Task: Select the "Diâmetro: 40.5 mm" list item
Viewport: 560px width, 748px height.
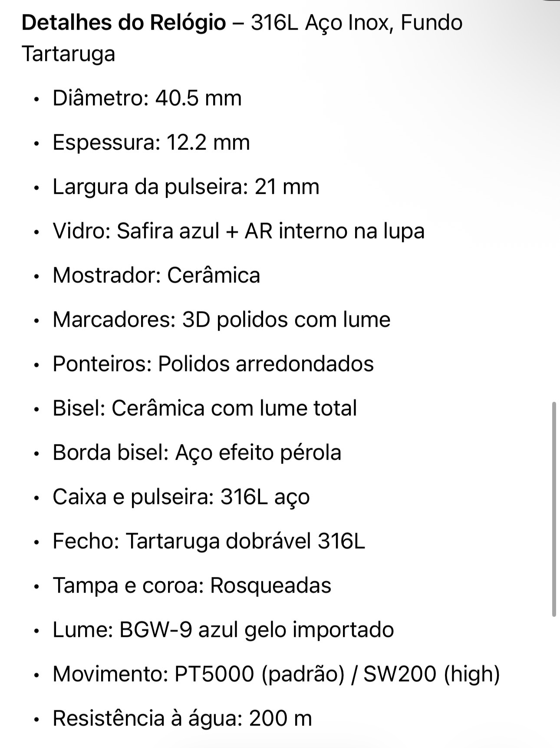Action: tap(147, 98)
